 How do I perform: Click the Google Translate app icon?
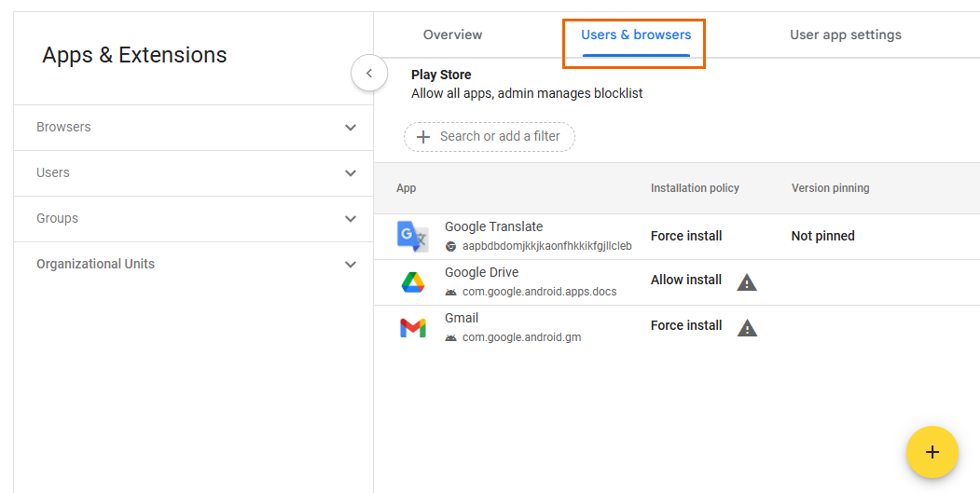pyautogui.click(x=412, y=237)
